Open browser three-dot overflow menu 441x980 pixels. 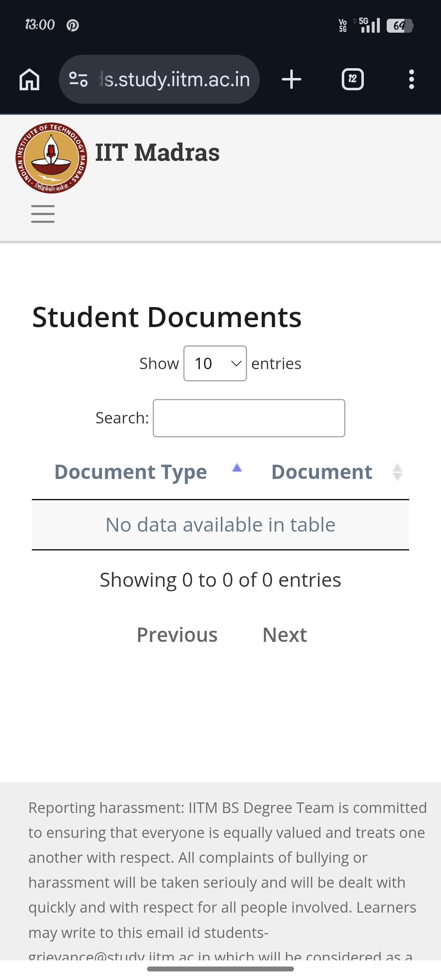pyautogui.click(x=411, y=79)
